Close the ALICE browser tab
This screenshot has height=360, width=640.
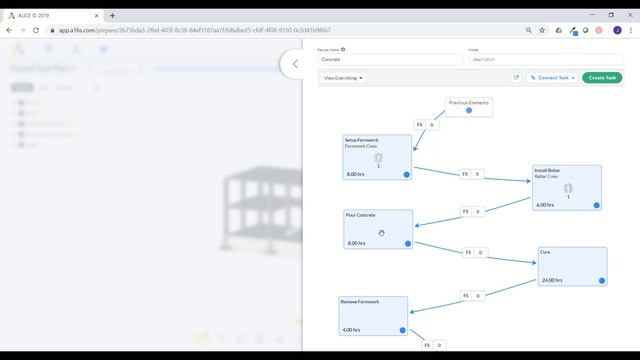pyautogui.click(x=97, y=16)
